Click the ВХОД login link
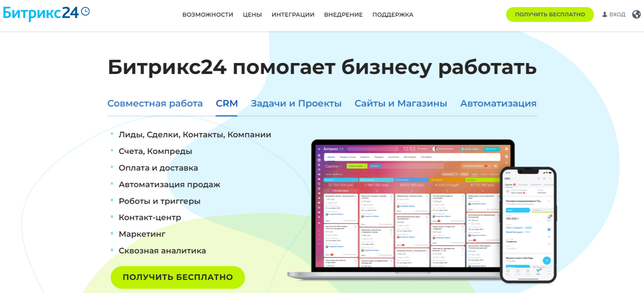The image size is (644, 293). (617, 15)
